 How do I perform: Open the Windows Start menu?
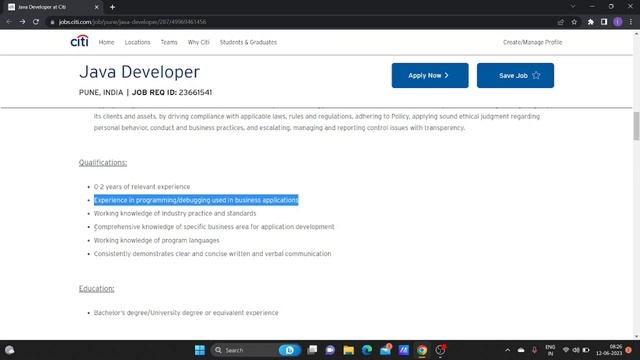200,350
